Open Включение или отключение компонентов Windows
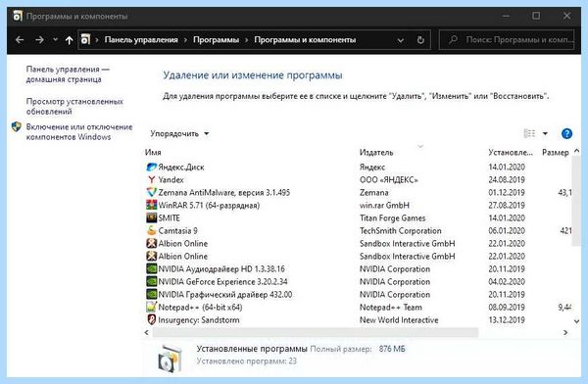The width and height of the screenshot is (588, 384). [79, 132]
